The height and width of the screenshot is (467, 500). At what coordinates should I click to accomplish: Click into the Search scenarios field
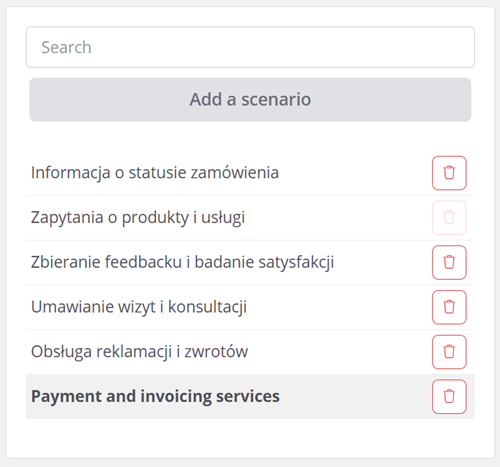click(250, 47)
